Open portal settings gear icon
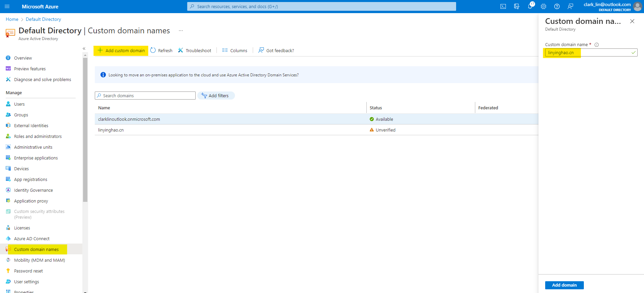644x293 pixels. [x=543, y=6]
